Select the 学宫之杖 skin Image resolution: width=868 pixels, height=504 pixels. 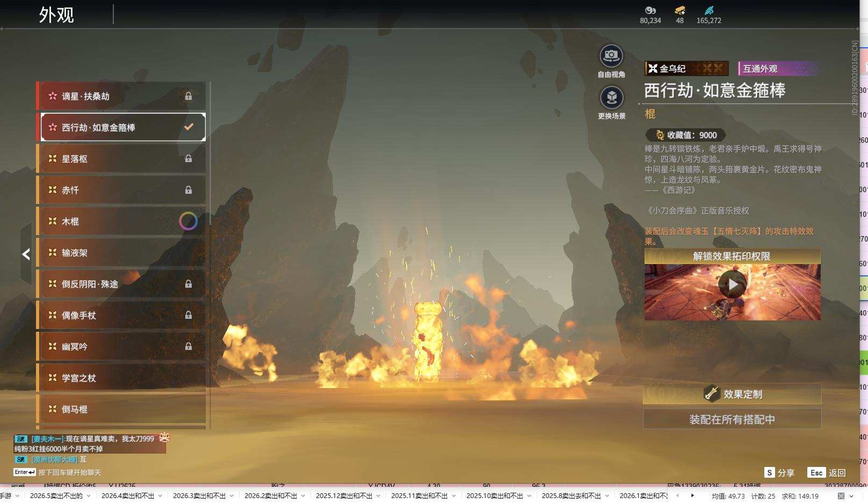(x=121, y=378)
